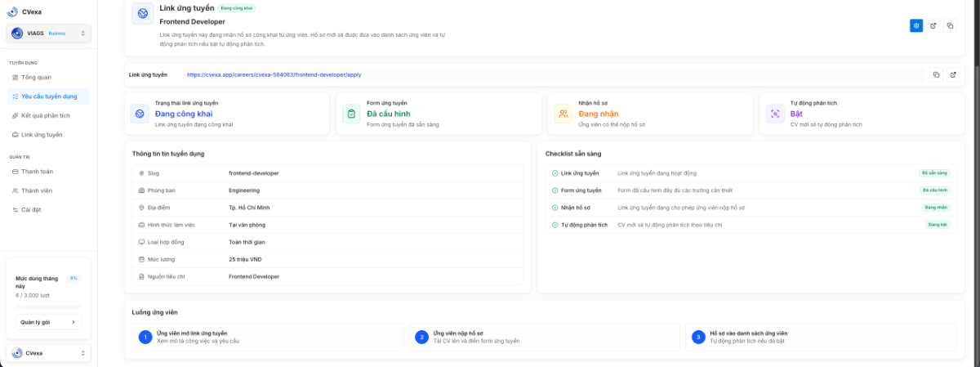Open Link ứng tuyển sidebar item

(x=48, y=134)
